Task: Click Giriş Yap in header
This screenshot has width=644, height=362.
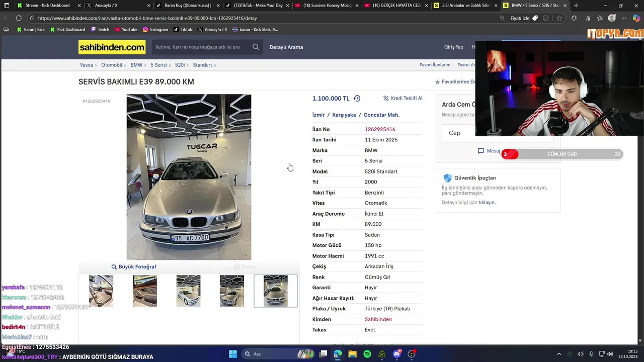Action: [x=454, y=47]
